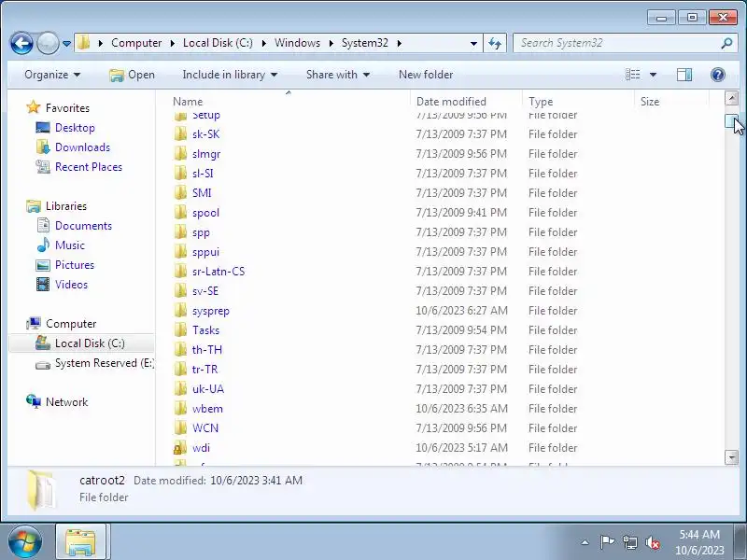The width and height of the screenshot is (747, 560).
Task: Click Windows in the address breadcrumb
Action: pyautogui.click(x=297, y=43)
